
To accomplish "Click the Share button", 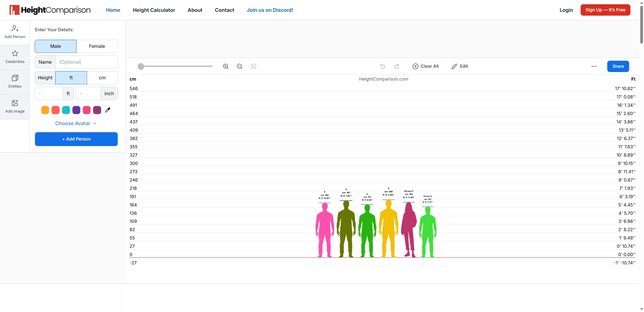I will [x=618, y=66].
